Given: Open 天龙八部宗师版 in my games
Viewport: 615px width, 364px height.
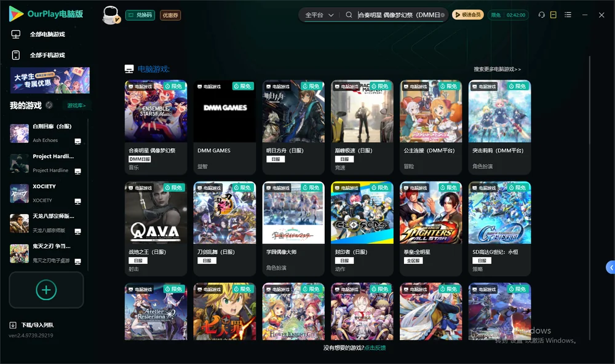Looking at the screenshot, I should 45,223.
